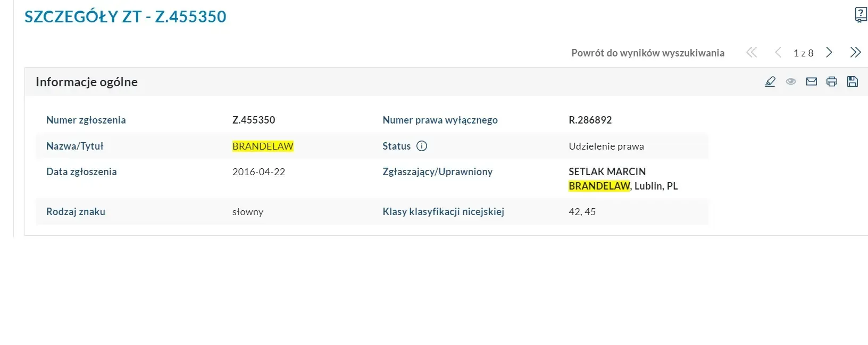The image size is (868, 345).
Task: Jump to last result double arrow
Action: coord(855,52)
